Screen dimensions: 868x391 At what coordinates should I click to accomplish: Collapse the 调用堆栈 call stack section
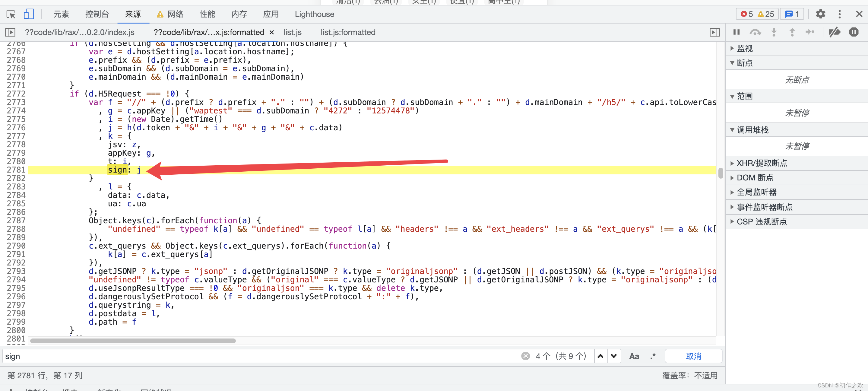(752, 130)
